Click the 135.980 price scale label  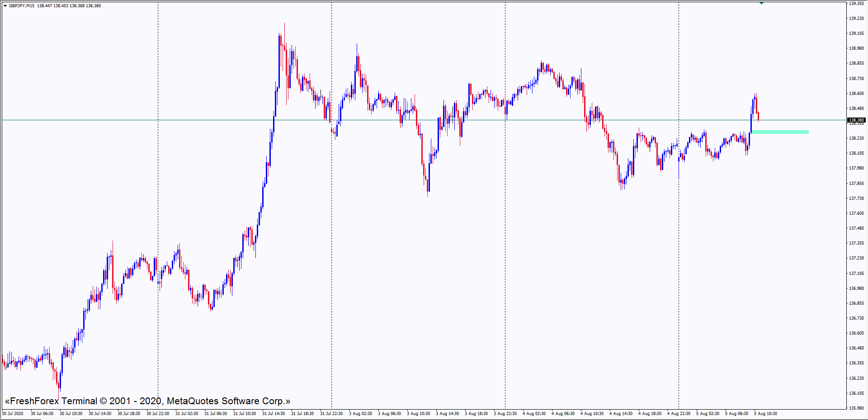(856, 408)
